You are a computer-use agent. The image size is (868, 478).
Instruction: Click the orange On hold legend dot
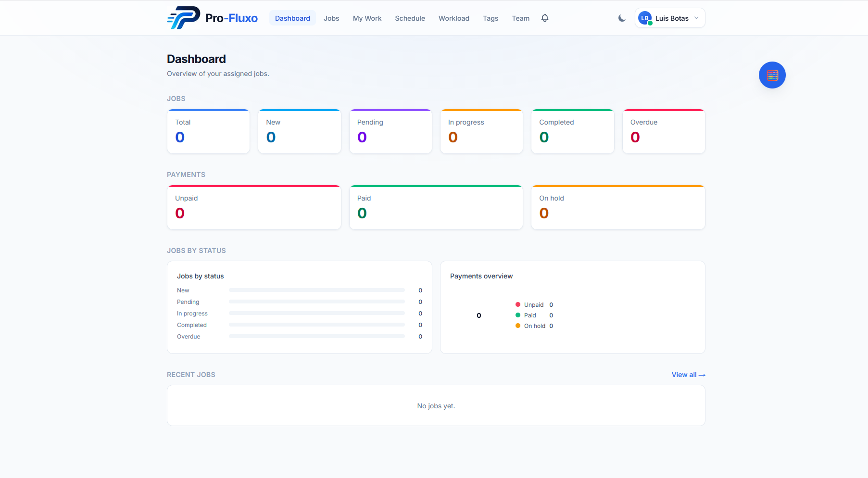coord(518,326)
